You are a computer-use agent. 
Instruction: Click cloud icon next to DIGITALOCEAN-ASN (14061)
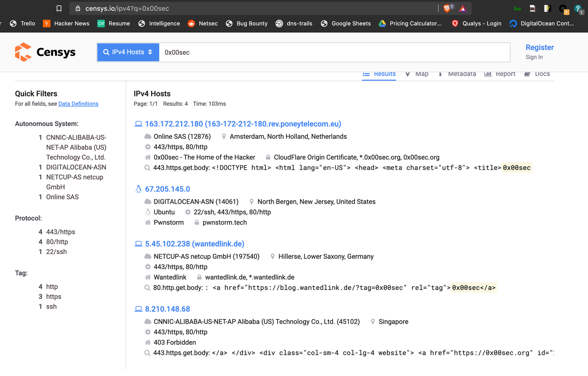click(x=148, y=202)
